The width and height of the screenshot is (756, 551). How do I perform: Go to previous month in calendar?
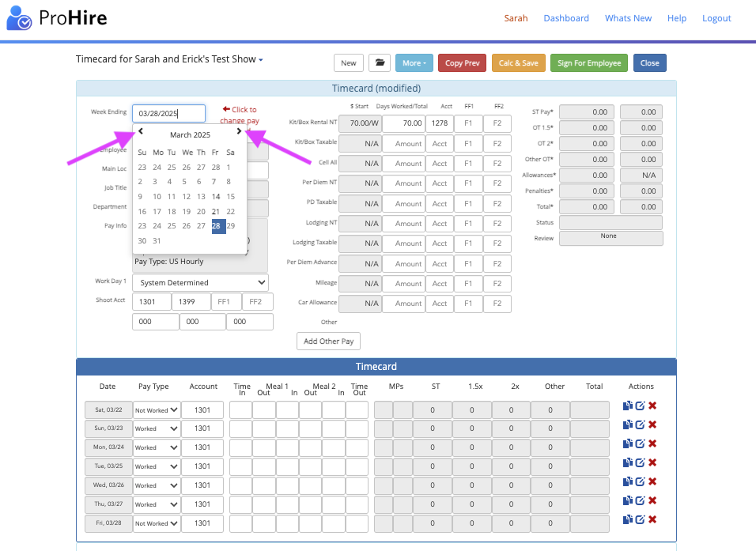[x=141, y=131]
